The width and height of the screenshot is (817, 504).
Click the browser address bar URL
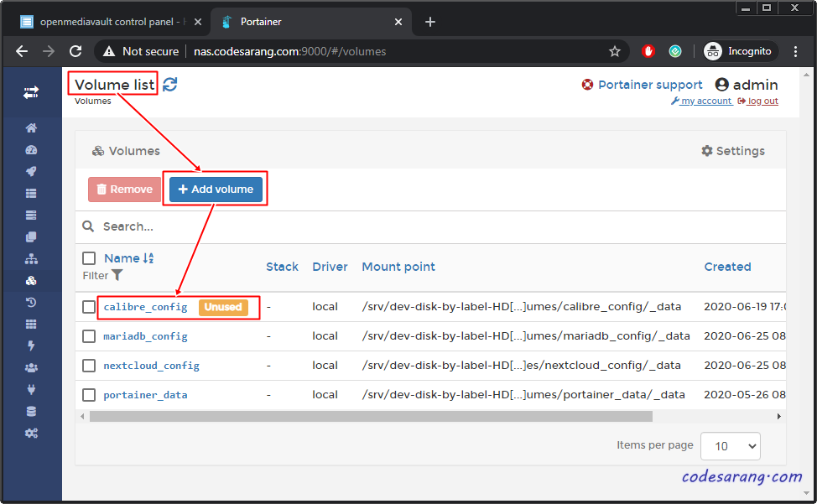point(289,51)
